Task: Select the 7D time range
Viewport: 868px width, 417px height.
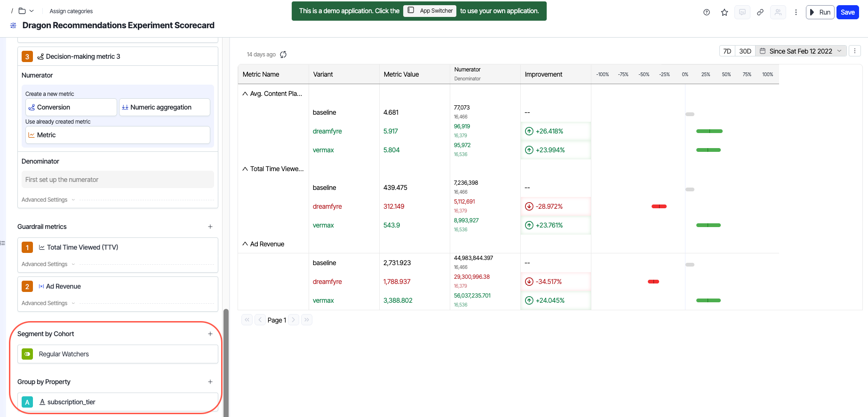Action: [727, 51]
